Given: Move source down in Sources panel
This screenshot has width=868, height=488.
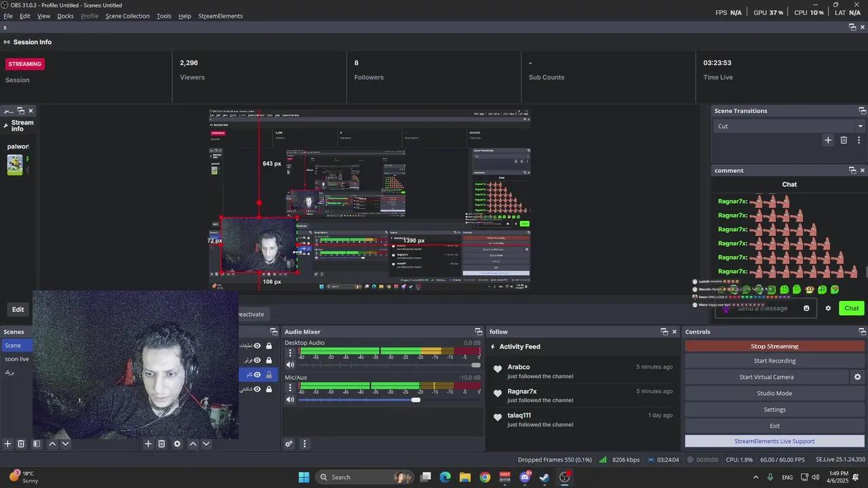Looking at the screenshot, I should pyautogui.click(x=206, y=444).
